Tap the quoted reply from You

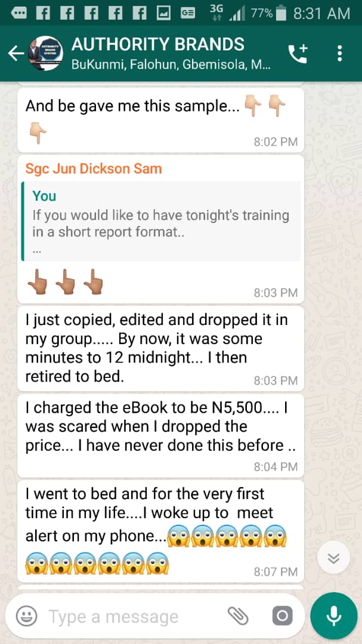pyautogui.click(x=160, y=221)
